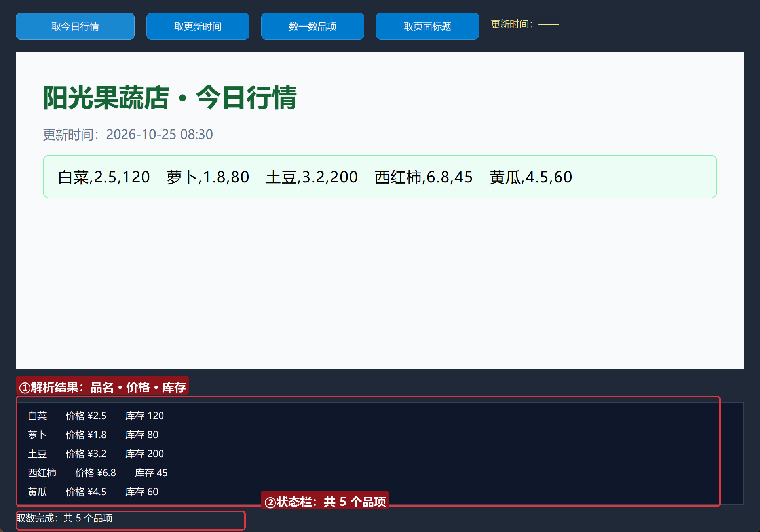
Task: Click 价格 ¥1.8 in the results
Action: [86, 435]
